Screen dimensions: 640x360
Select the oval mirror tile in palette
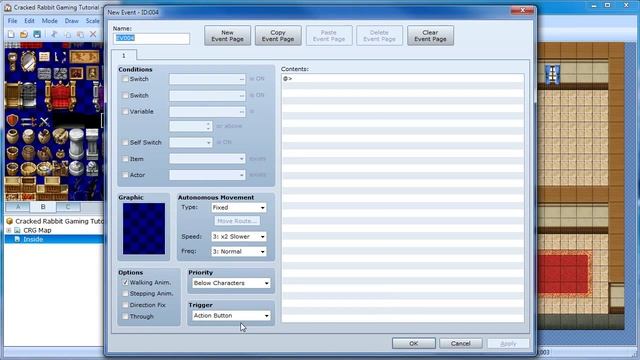click(x=28, y=62)
